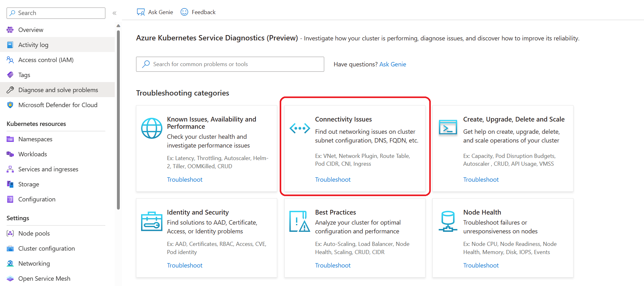Screen dimensions: 644x286
Task: Click the Services and ingresses icon
Action: click(10, 169)
